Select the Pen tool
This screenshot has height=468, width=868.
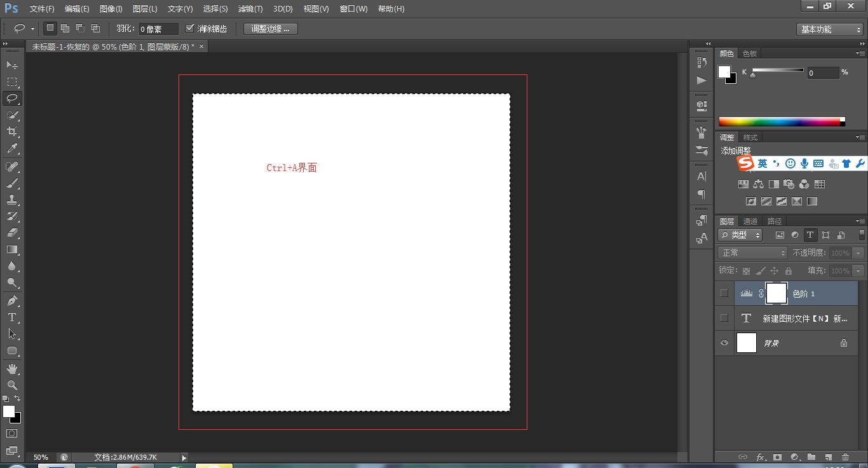tap(12, 301)
